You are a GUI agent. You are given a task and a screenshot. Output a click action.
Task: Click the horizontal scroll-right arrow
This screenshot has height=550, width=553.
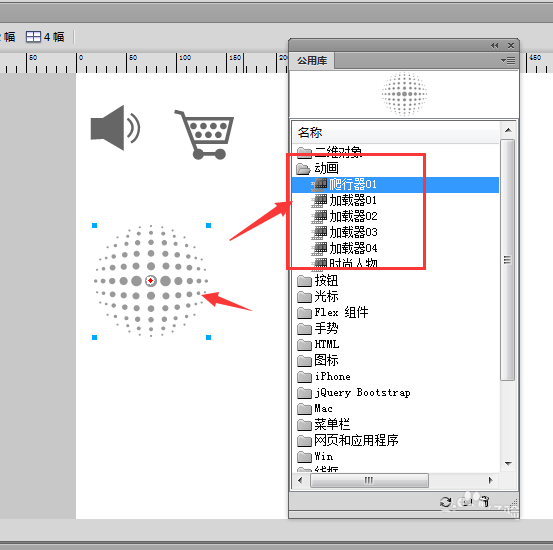[x=490, y=480]
